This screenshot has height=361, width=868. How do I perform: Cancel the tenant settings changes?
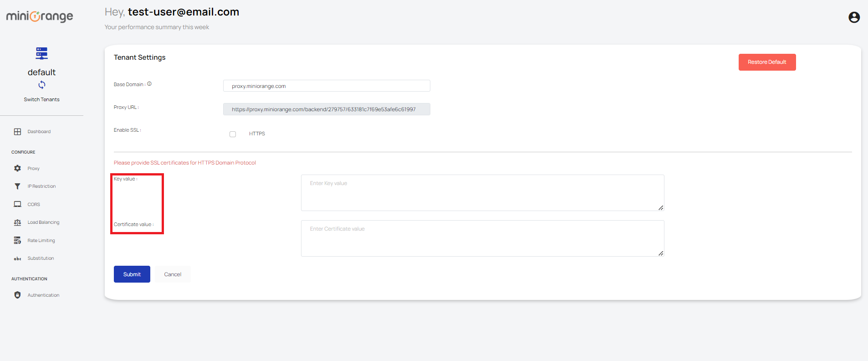(173, 274)
